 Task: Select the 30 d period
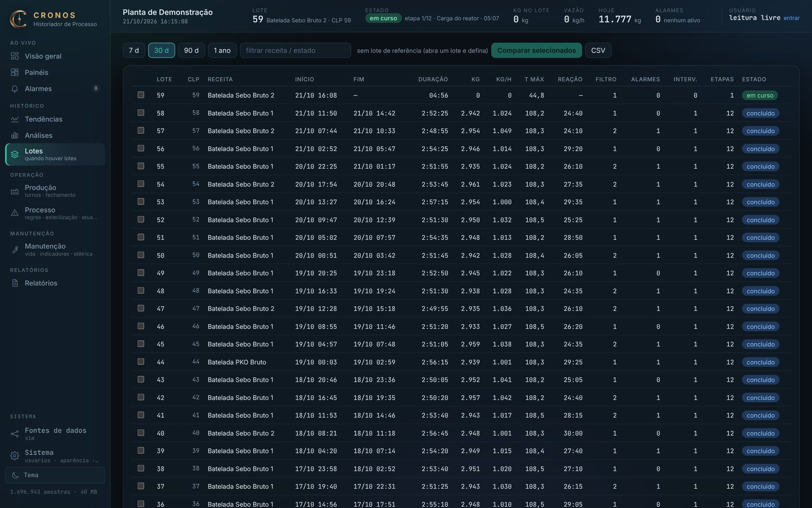[161, 50]
